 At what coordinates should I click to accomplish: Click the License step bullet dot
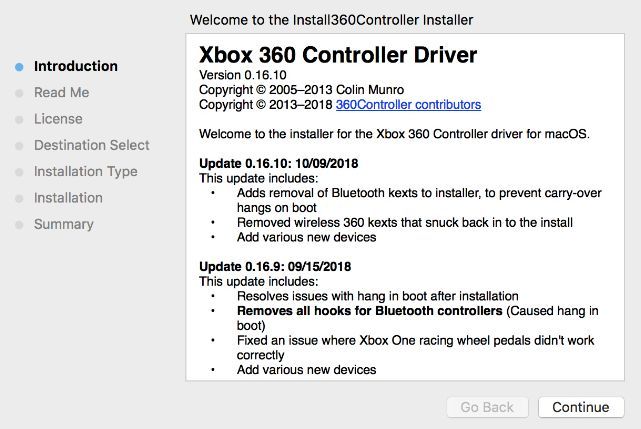19,119
